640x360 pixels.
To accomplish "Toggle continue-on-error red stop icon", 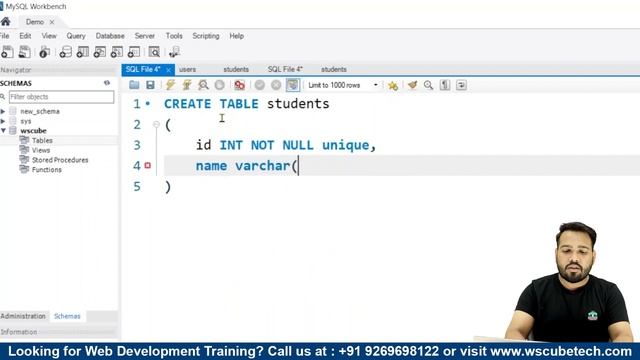I will coord(240,85).
